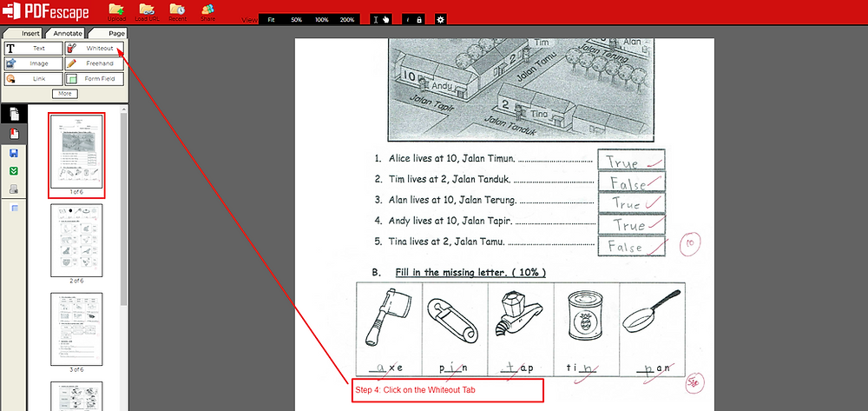This screenshot has height=411, width=868.
Task: Switch to the Insert tab
Action: point(23,33)
